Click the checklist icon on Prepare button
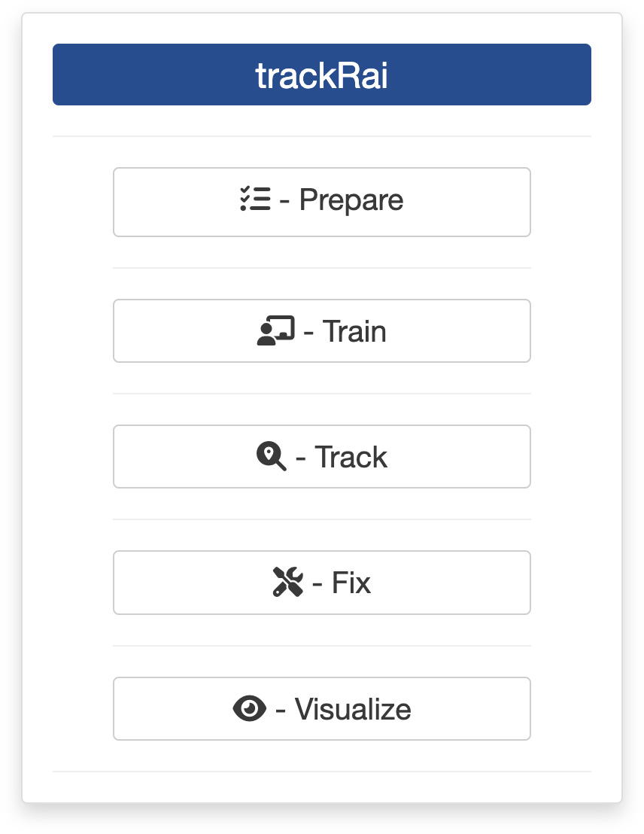This screenshot has height=834, width=644. click(x=255, y=199)
